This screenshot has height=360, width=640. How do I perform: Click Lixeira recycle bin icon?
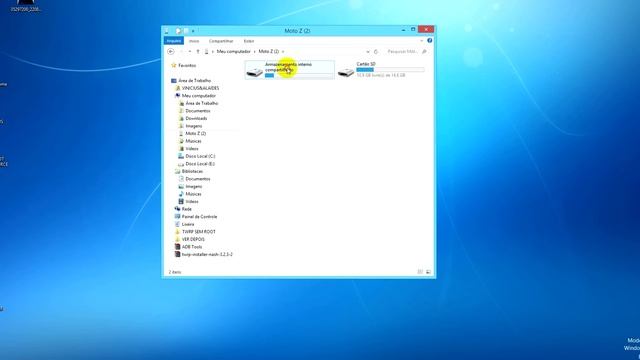click(x=178, y=224)
